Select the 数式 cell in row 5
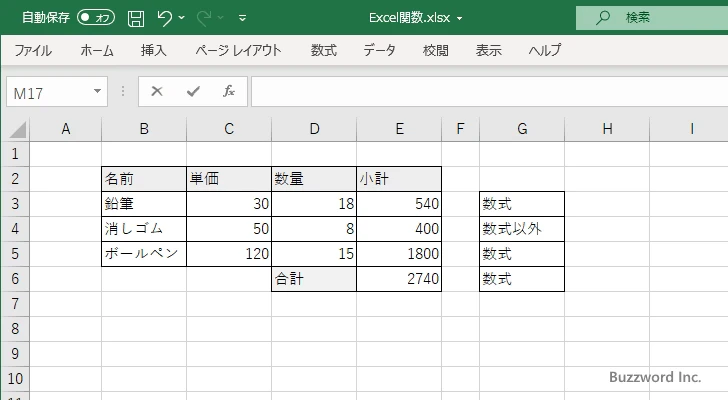The image size is (728, 400). point(522,254)
